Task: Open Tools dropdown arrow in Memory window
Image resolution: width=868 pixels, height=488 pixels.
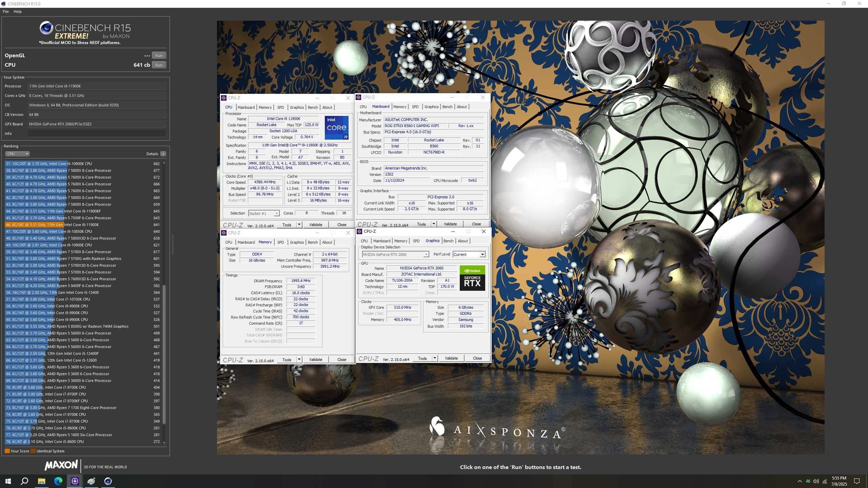Action: [x=299, y=360]
